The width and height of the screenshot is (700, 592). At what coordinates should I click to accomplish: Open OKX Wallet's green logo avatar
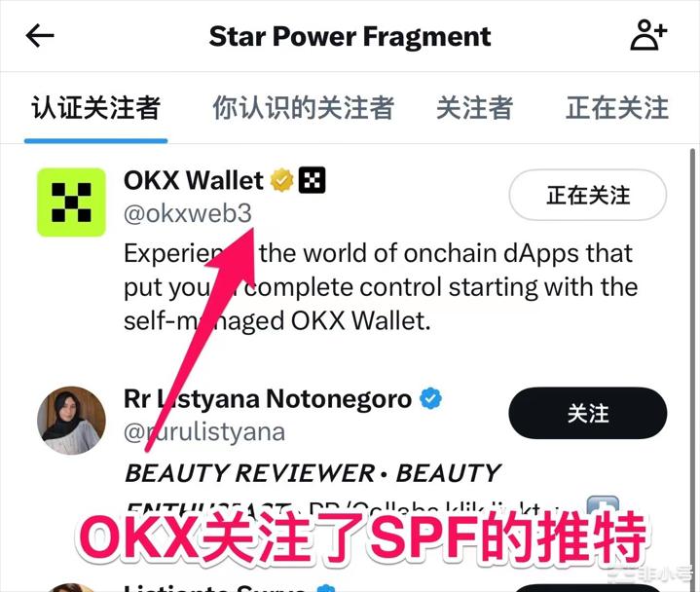tap(71, 203)
